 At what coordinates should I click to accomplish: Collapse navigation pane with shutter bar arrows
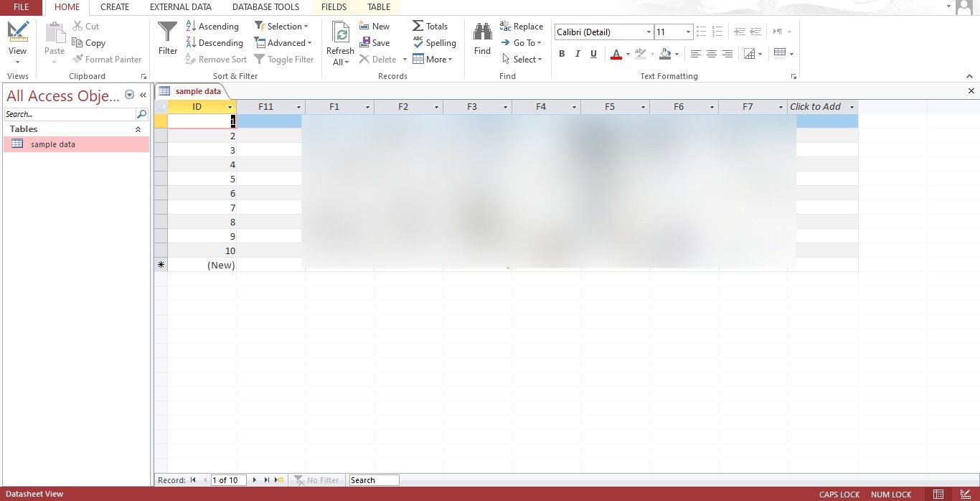[143, 95]
